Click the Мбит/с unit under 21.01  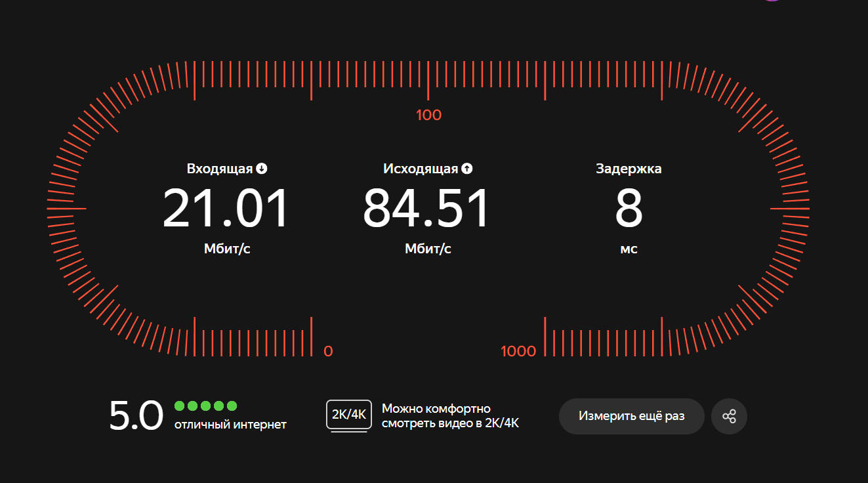tap(226, 249)
